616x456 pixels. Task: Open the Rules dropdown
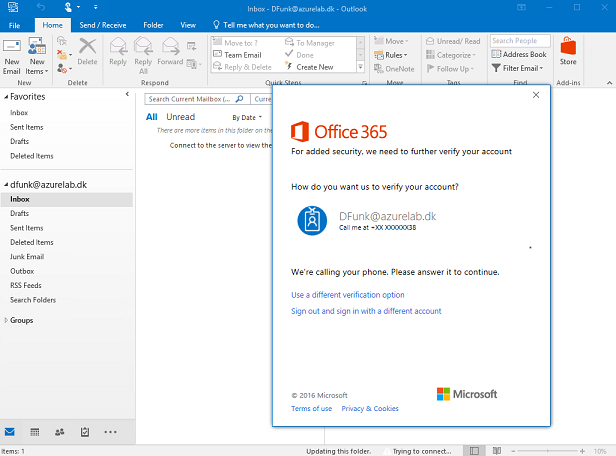[x=391, y=55]
